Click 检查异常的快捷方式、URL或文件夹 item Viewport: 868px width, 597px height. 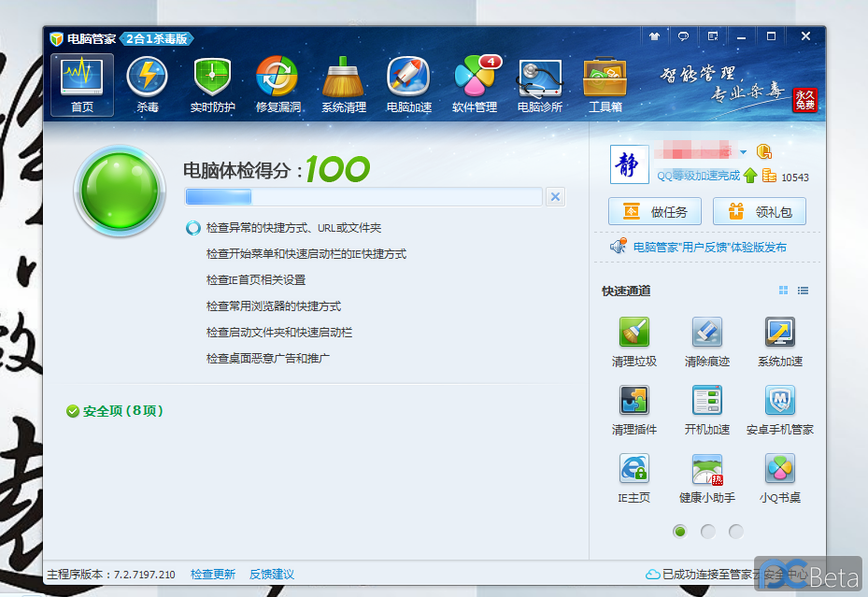[x=293, y=227]
